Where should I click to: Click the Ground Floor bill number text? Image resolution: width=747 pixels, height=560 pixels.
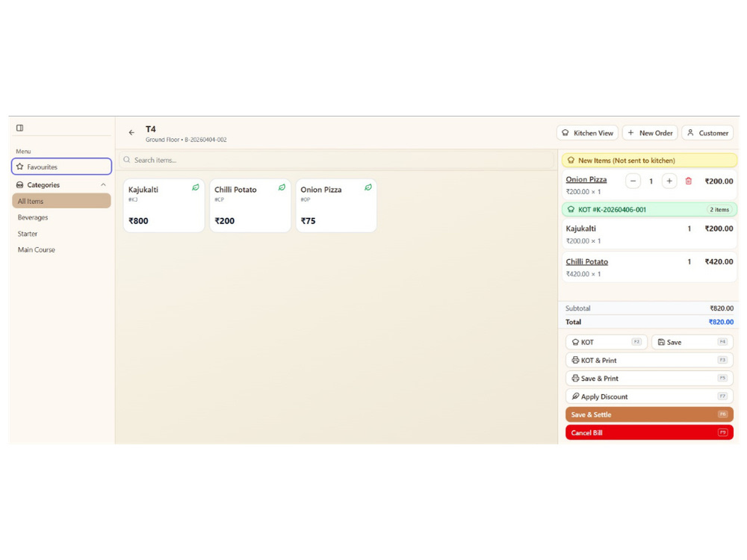[186, 140]
